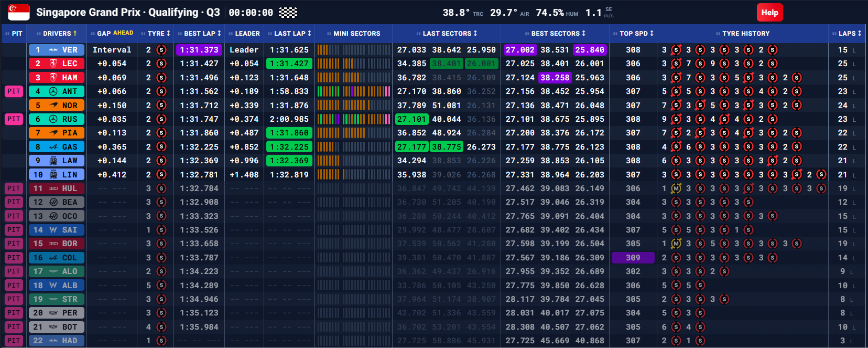Click the mini sectors bars in VER's row
The height and width of the screenshot is (348, 868).
(x=354, y=50)
